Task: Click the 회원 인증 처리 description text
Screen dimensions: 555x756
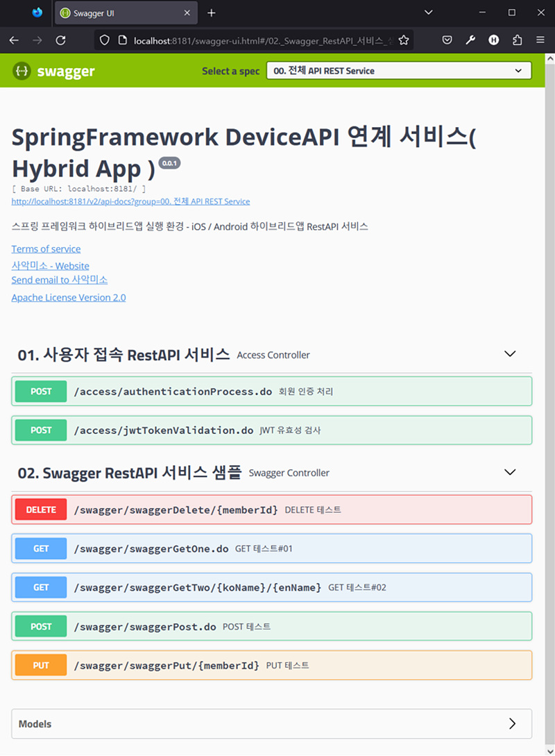Action: [x=306, y=392]
